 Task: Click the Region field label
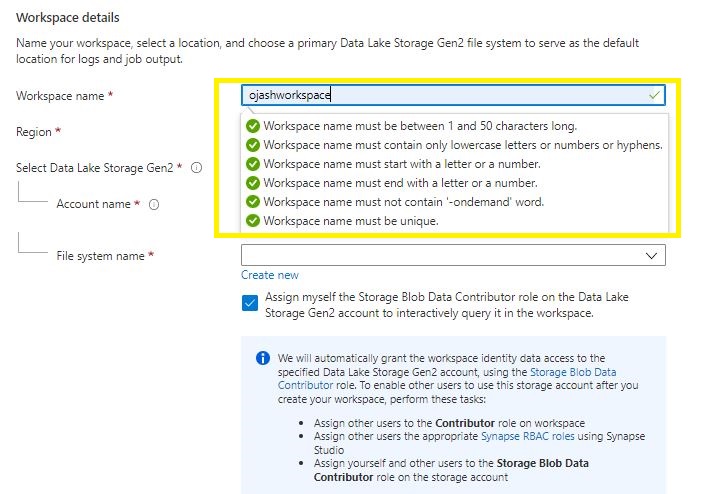point(34,132)
